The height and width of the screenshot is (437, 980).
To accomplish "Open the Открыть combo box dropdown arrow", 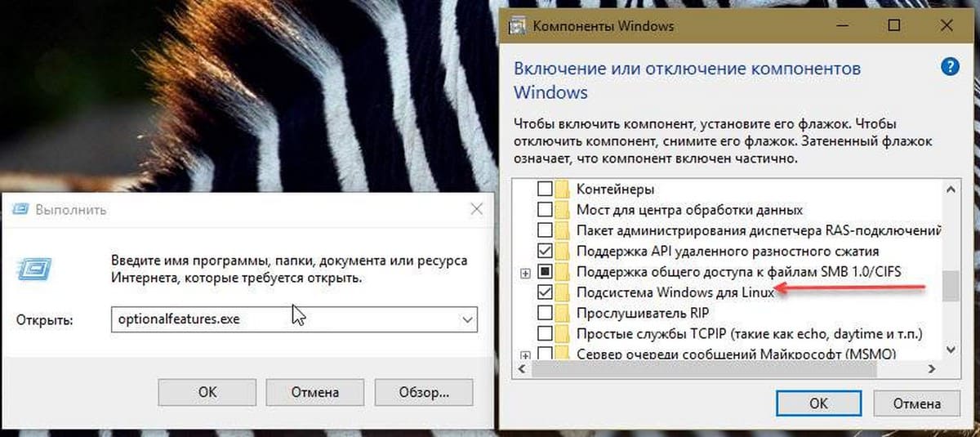I will tap(467, 320).
